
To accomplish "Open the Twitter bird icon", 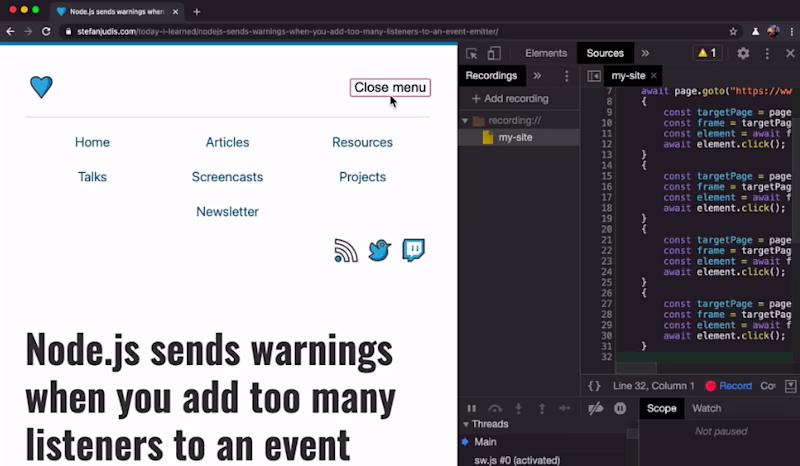I will [379, 251].
